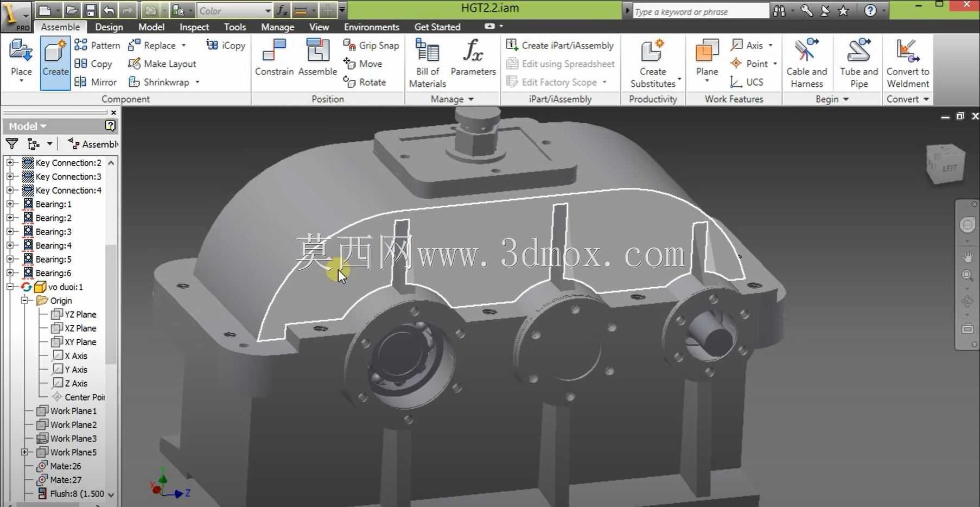Viewport: 980px width, 507px height.
Task: Expand the Bearing:1 tree node
Action: coord(10,204)
